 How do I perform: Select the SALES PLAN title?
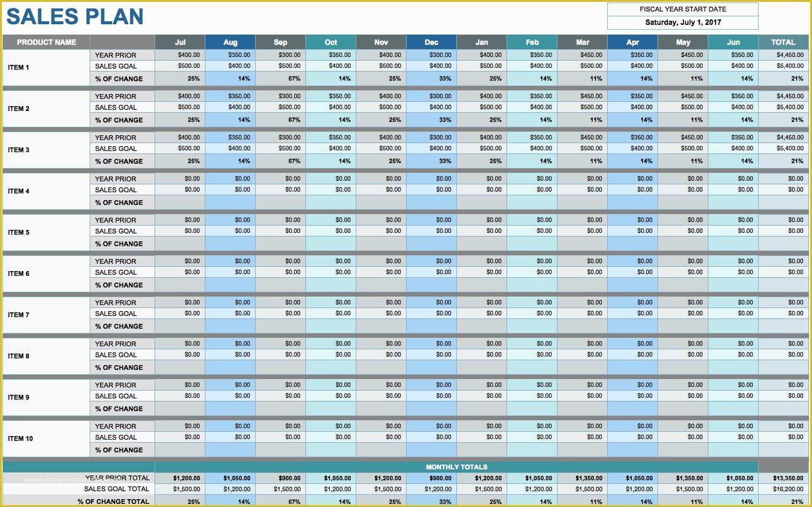tap(75, 17)
